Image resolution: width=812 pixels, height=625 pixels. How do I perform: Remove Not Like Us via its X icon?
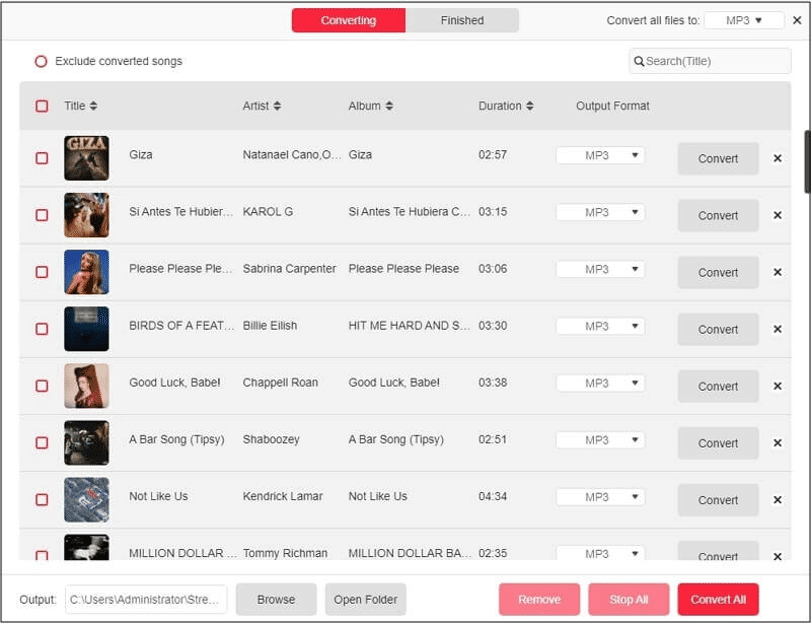tap(777, 500)
